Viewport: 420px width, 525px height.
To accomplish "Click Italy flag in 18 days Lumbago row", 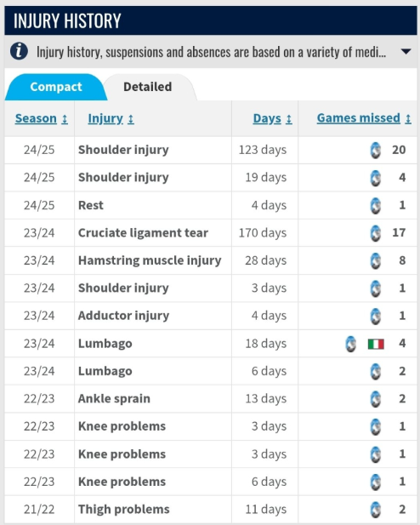I will pyautogui.click(x=376, y=344).
